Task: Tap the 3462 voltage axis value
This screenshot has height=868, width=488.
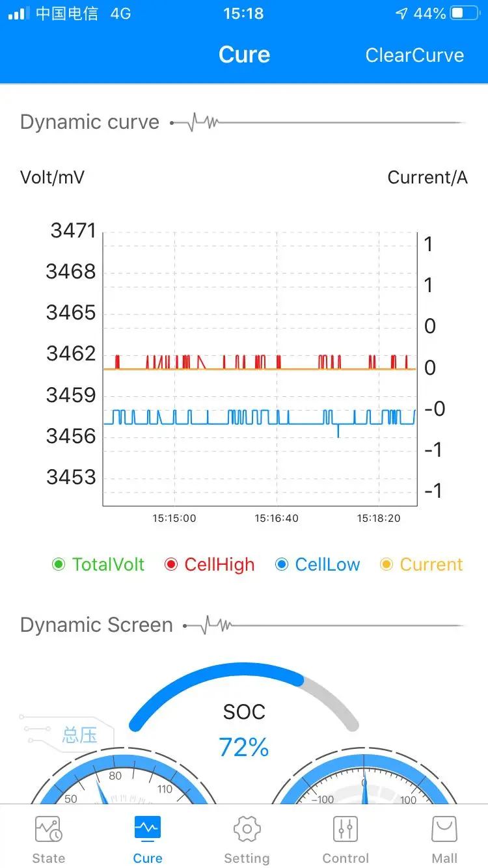Action: click(71, 354)
